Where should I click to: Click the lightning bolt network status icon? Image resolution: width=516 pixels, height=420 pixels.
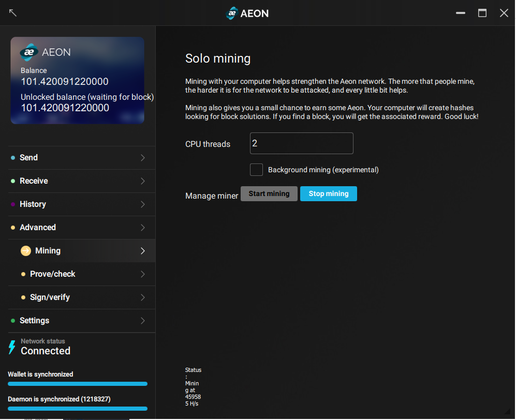(x=12, y=347)
